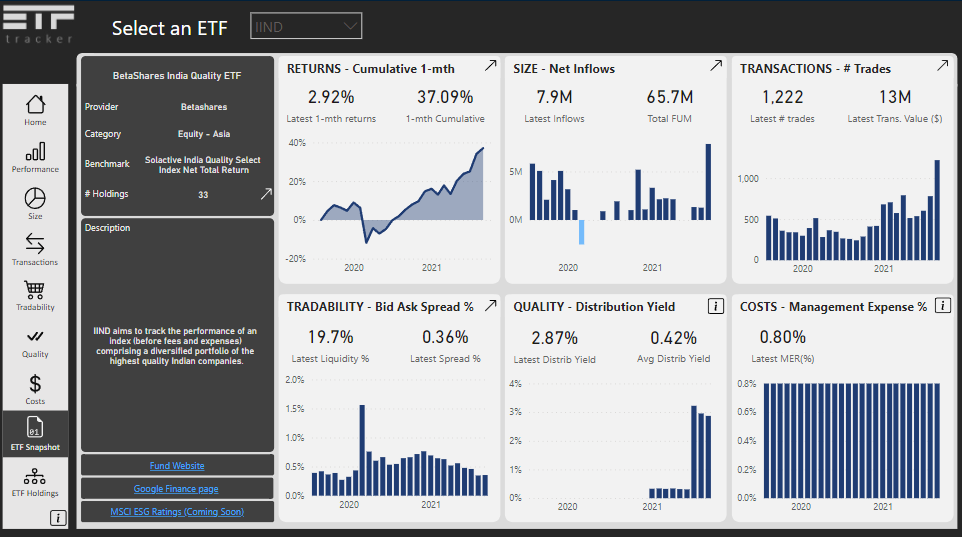The width and height of the screenshot is (962, 537).
Task: Open the ETF Holdings hierarchy icon
Action: coord(35,476)
